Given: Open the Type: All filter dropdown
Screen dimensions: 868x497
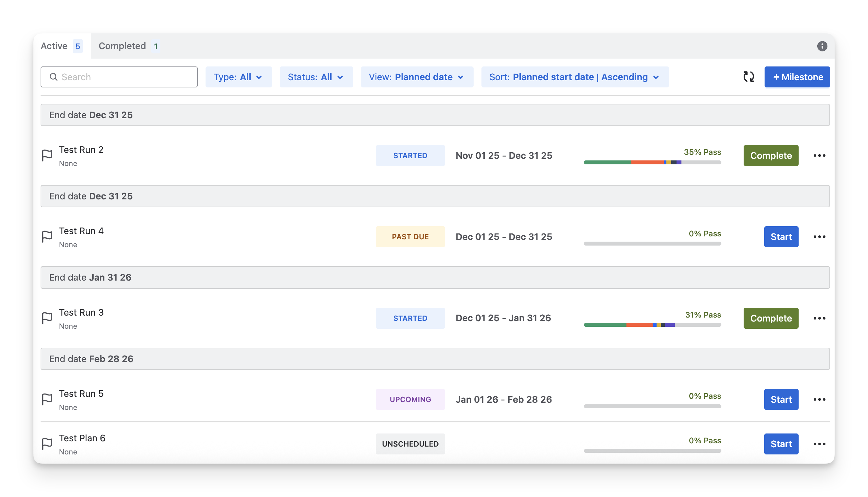Looking at the screenshot, I should [x=238, y=77].
